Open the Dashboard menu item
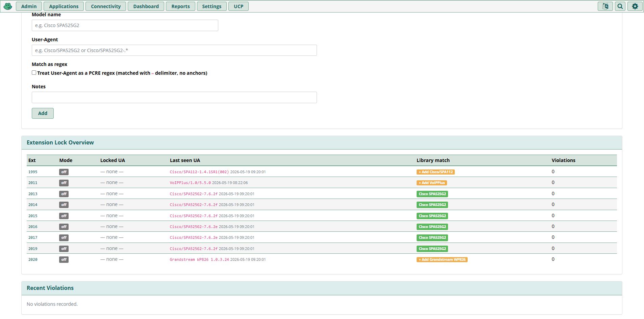The height and width of the screenshot is (319, 644). point(146,6)
